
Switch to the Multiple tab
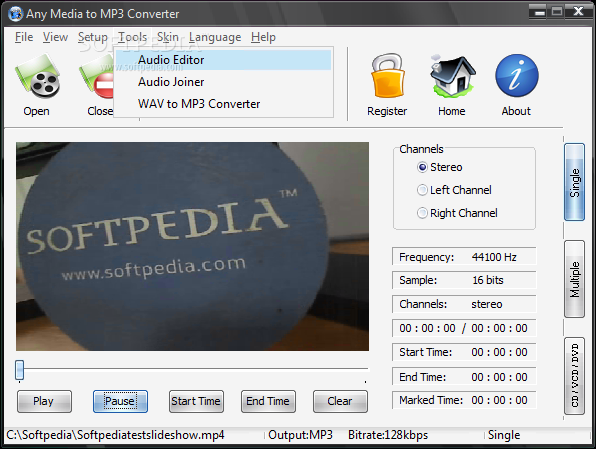[574, 279]
